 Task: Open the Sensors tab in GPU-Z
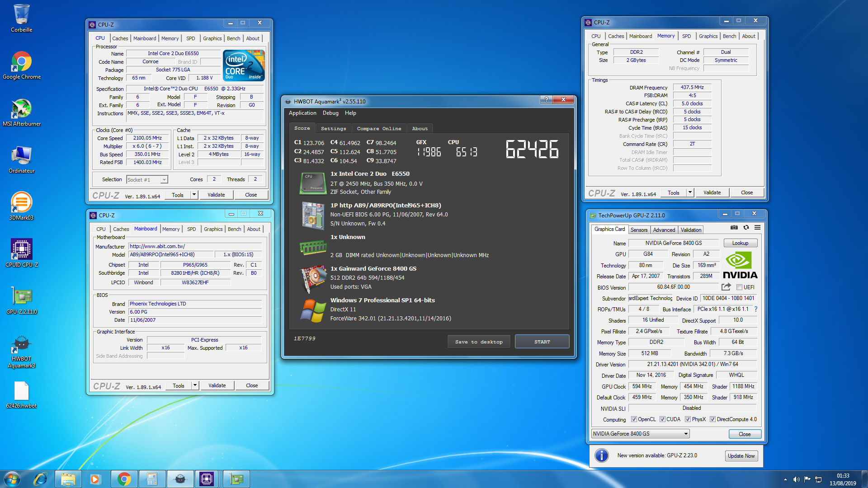tap(639, 230)
